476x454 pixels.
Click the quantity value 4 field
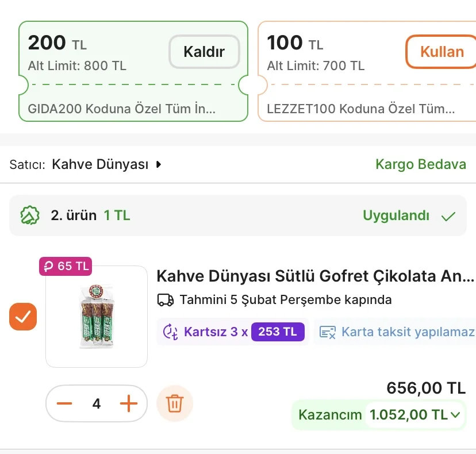point(97,403)
